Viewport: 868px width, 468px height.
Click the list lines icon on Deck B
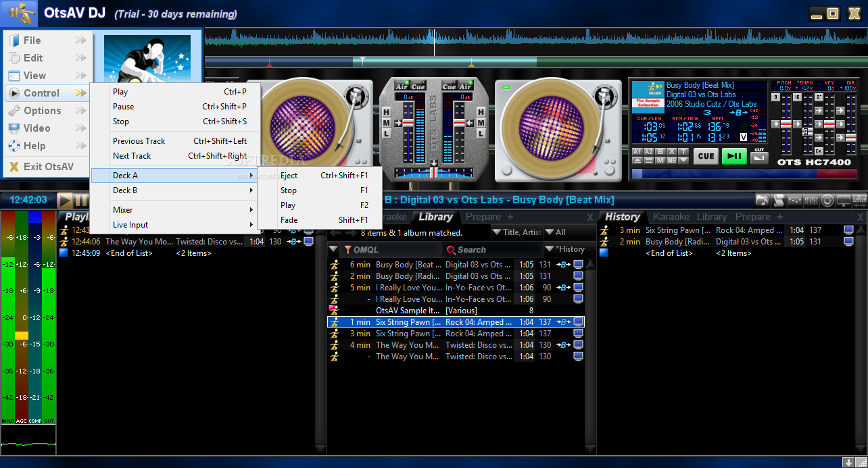(649, 161)
